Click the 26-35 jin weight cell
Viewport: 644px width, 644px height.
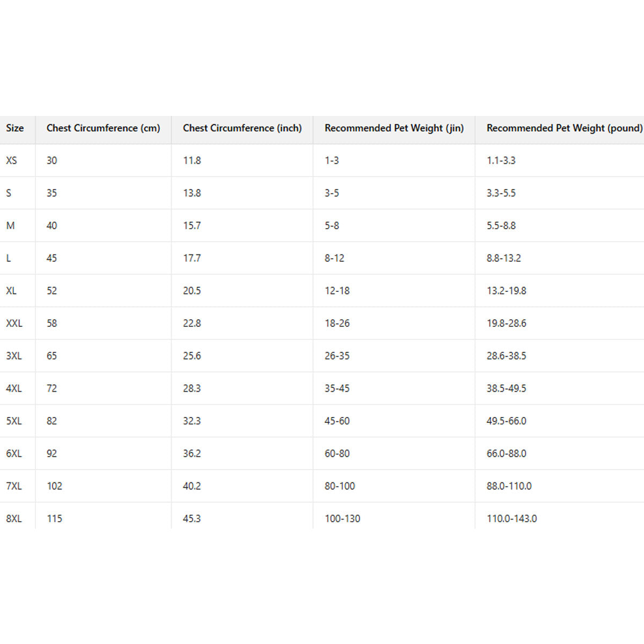click(x=337, y=356)
